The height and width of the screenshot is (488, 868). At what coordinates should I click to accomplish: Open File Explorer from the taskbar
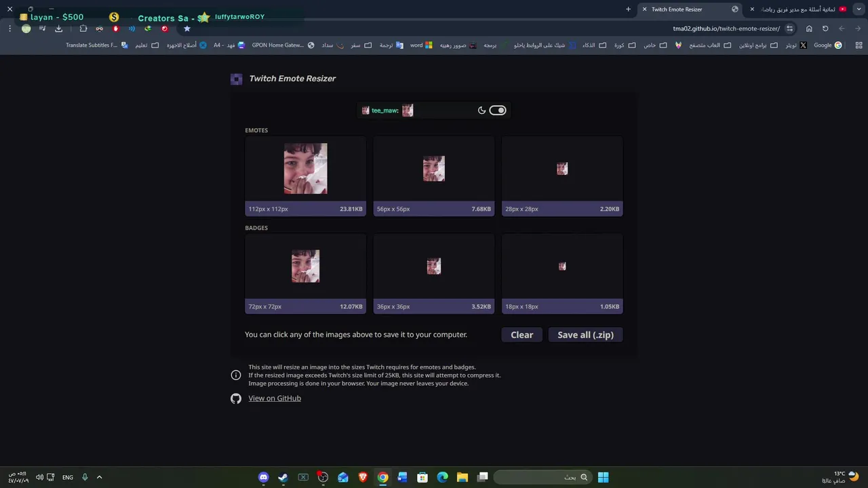tap(462, 477)
